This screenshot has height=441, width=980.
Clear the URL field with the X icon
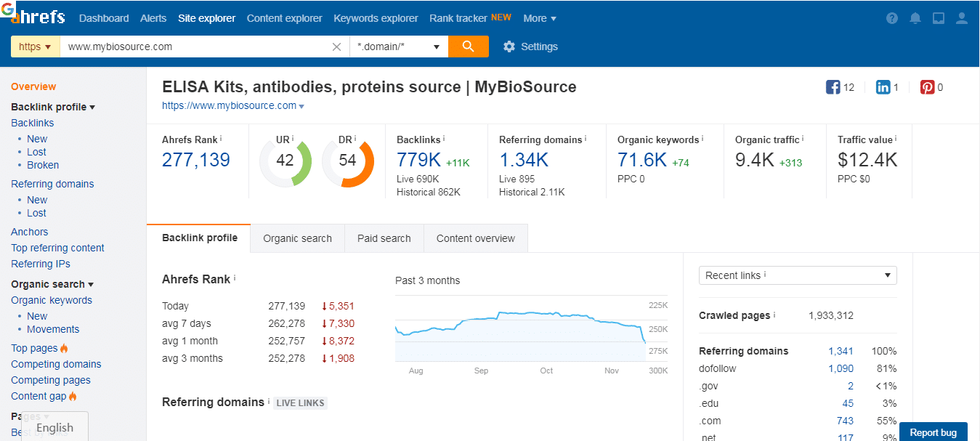(336, 46)
